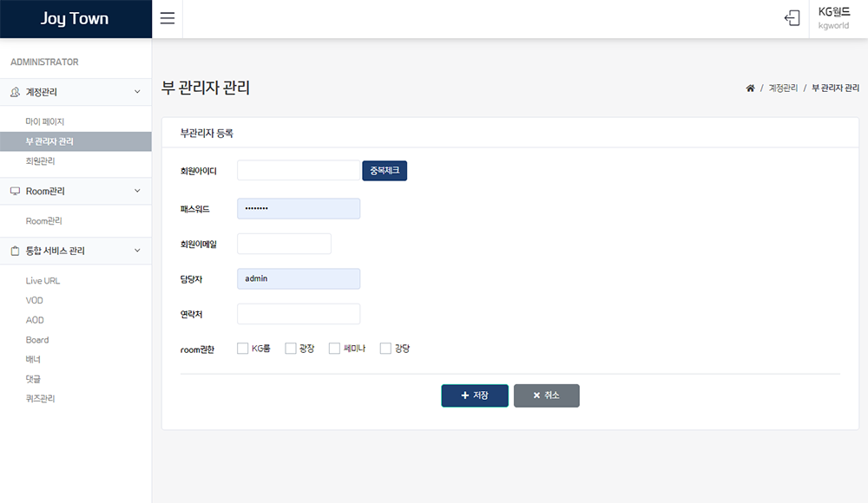Open 마이 페이지 in the sidebar

click(x=45, y=121)
